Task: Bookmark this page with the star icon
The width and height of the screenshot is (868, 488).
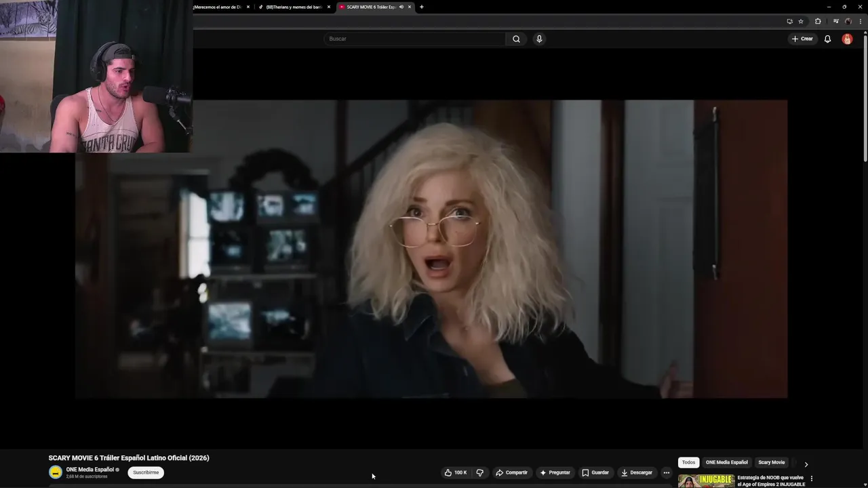Action: tap(801, 21)
